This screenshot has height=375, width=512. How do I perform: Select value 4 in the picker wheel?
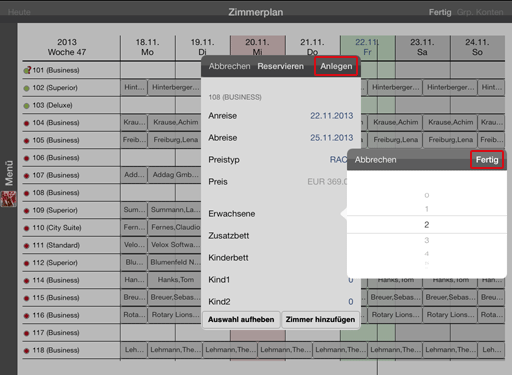click(427, 254)
